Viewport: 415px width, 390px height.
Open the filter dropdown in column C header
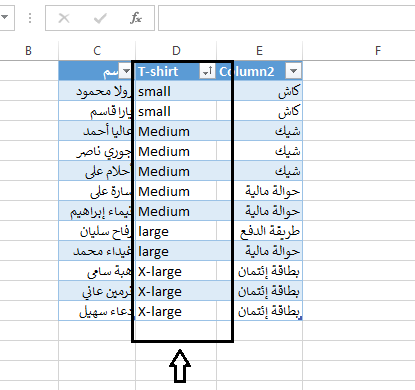[x=126, y=71]
